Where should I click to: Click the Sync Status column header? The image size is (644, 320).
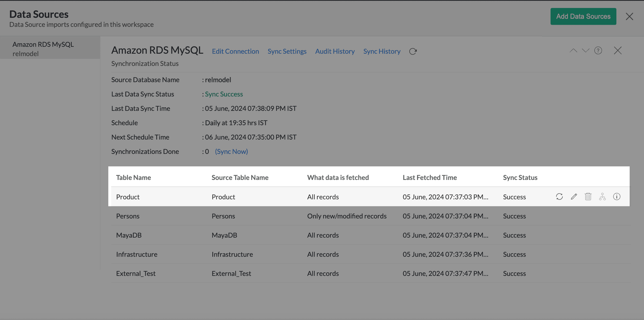(x=520, y=178)
